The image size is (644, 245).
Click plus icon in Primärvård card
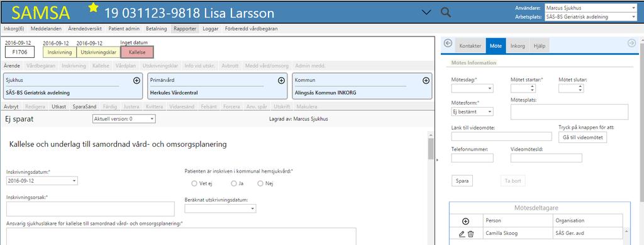(281, 81)
